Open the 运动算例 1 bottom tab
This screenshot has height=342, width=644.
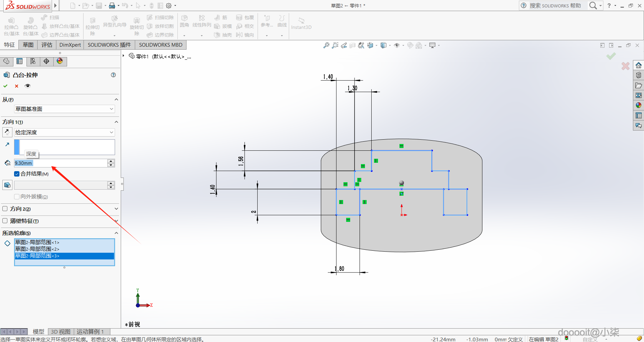[90, 332]
